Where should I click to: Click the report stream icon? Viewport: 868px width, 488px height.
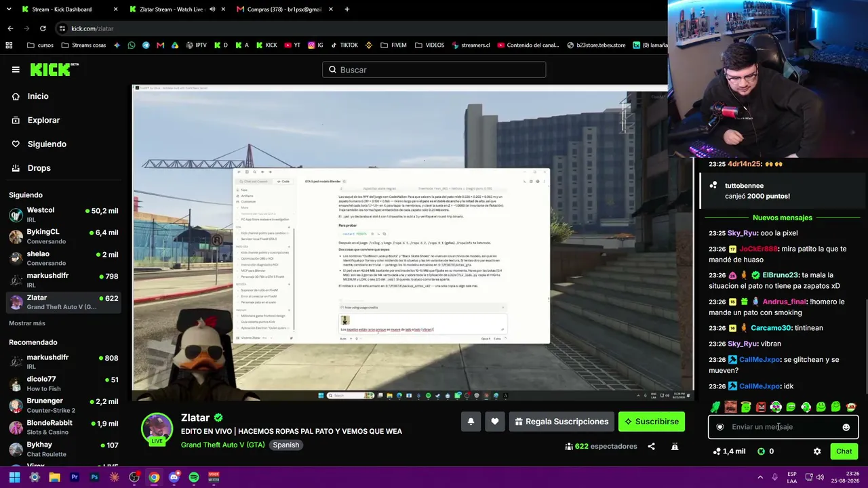pos(675,447)
